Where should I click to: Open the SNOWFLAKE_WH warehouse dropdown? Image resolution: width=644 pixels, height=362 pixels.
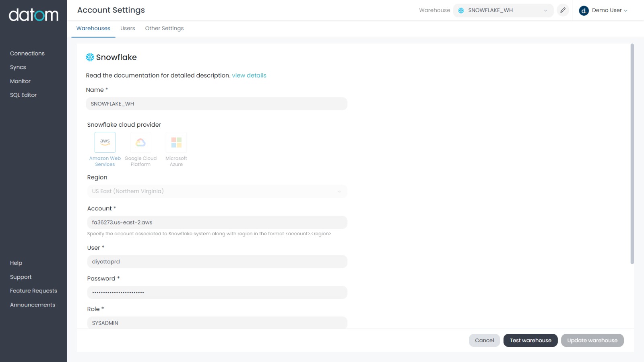coord(503,10)
